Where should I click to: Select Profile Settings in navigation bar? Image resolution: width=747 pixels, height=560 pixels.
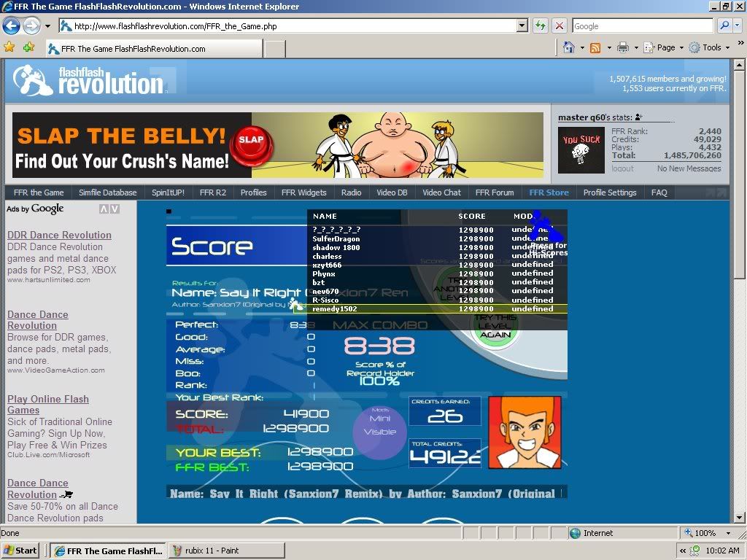(610, 192)
